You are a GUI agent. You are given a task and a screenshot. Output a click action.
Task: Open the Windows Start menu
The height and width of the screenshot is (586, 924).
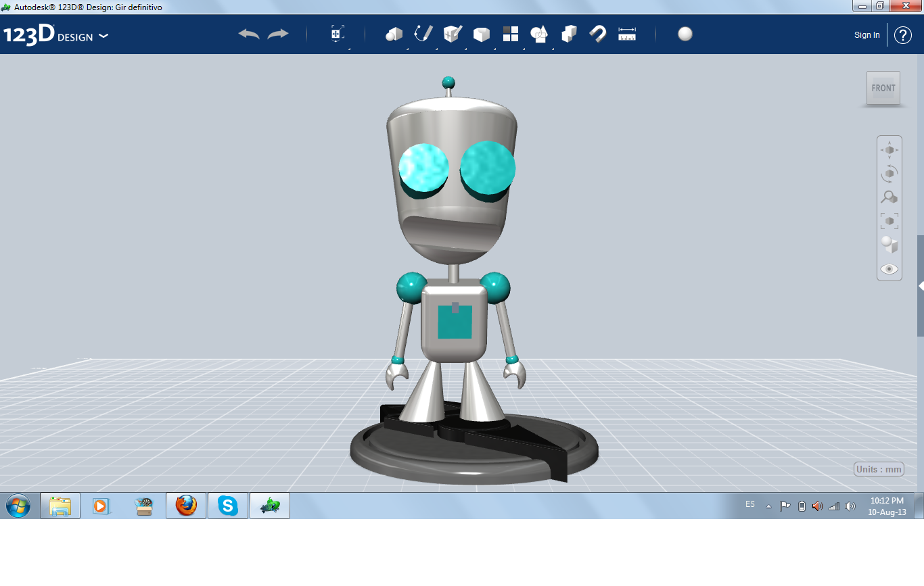(x=18, y=506)
